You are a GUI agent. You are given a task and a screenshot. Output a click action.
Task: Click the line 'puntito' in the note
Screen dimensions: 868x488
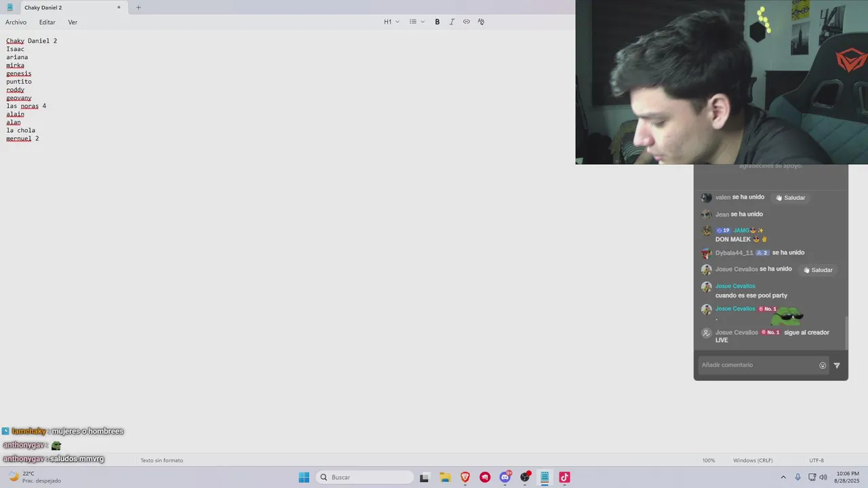(18, 81)
